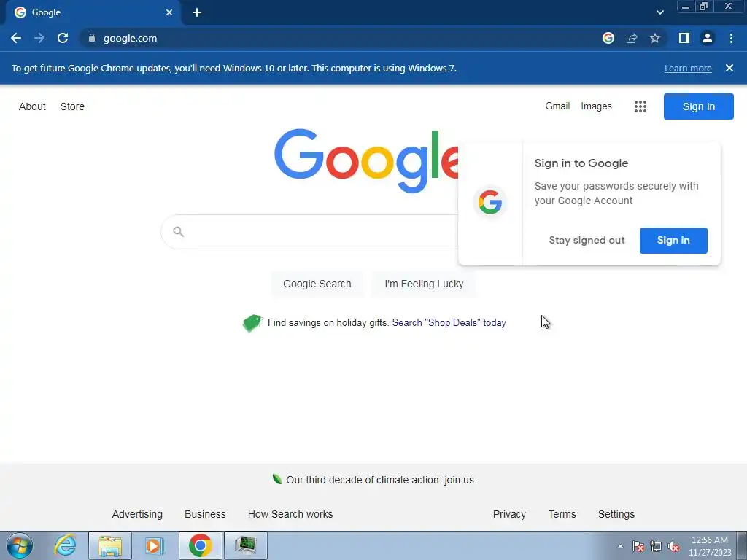The image size is (747, 560).
Task: Open Windows Explorer folder icon
Action: [x=110, y=545]
